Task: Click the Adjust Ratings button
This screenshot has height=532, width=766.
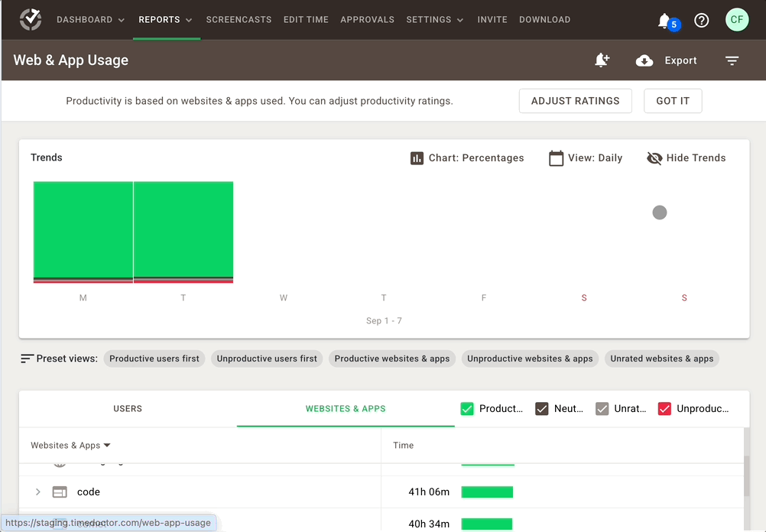Action: pos(576,101)
